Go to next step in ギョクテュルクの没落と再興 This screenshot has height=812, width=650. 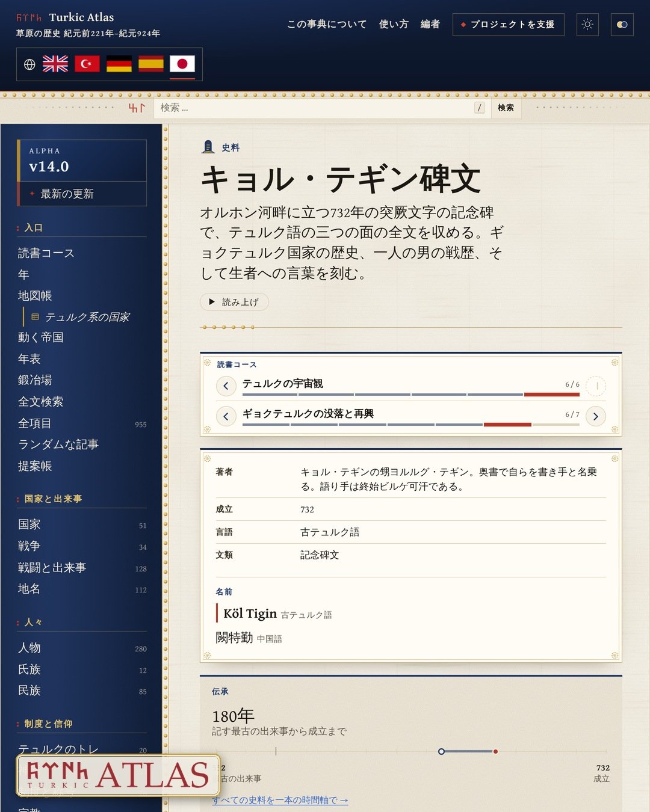pos(596,416)
